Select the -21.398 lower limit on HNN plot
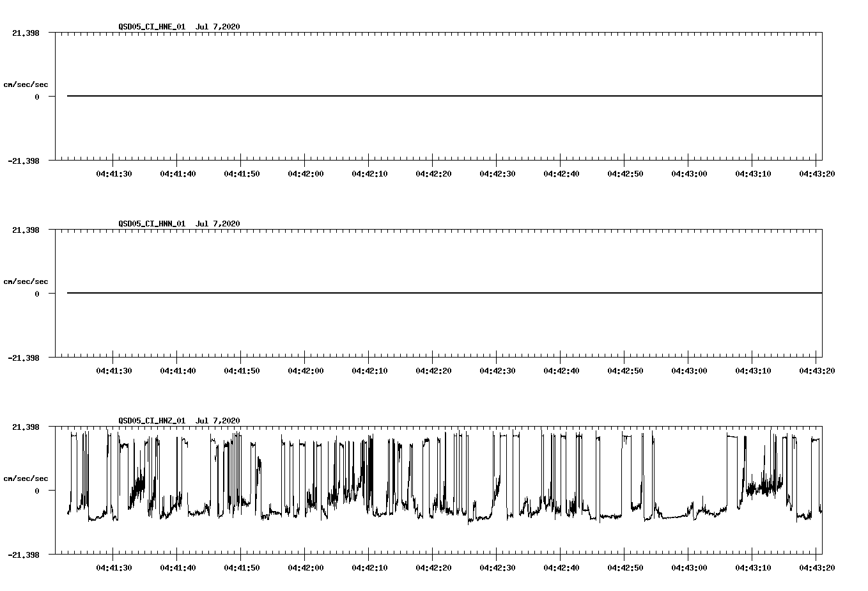 (23, 358)
